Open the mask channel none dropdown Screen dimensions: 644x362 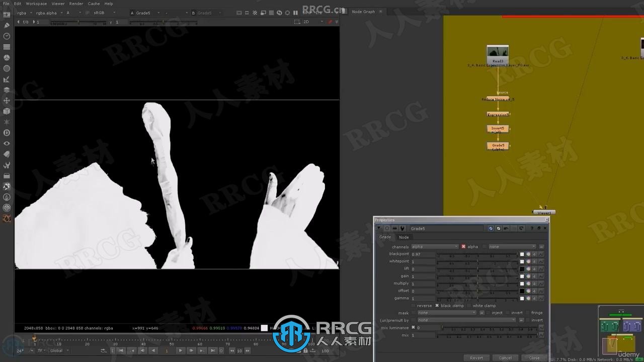click(447, 313)
